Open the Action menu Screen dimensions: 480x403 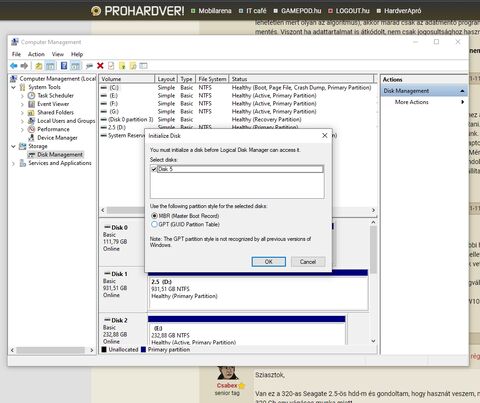(36, 54)
